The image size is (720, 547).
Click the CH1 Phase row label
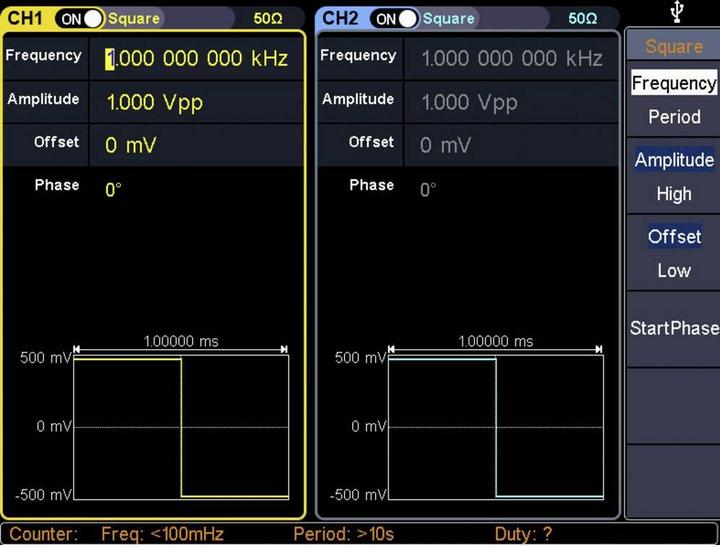[x=56, y=185]
